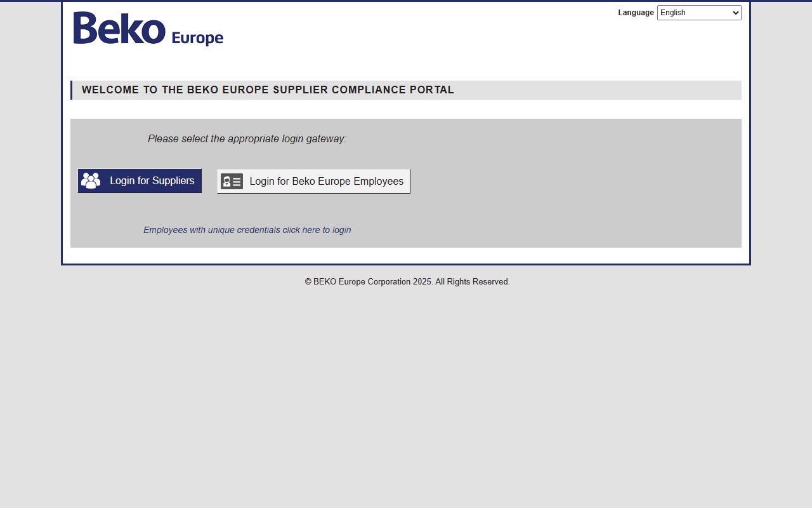
Task: Click the welcome to supplier compliance portal heading
Action: (x=268, y=90)
